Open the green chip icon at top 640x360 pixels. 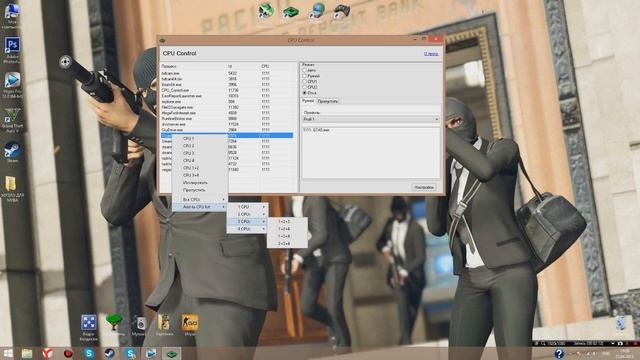(291, 12)
